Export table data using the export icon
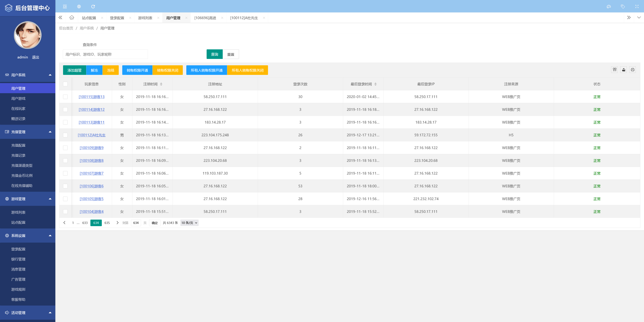The height and width of the screenshot is (322, 644). coord(624,70)
